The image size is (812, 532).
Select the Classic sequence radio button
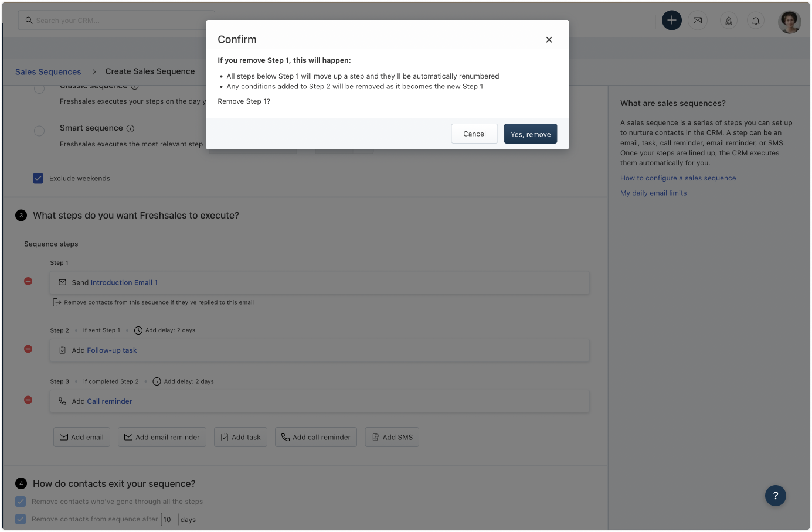39,88
